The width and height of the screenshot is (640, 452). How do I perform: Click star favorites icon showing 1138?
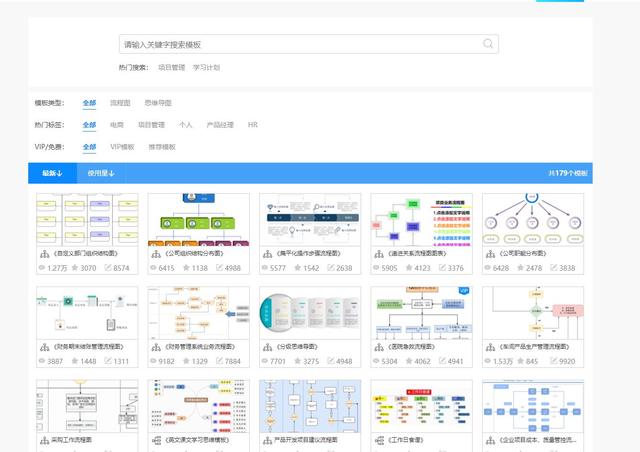pos(186,268)
